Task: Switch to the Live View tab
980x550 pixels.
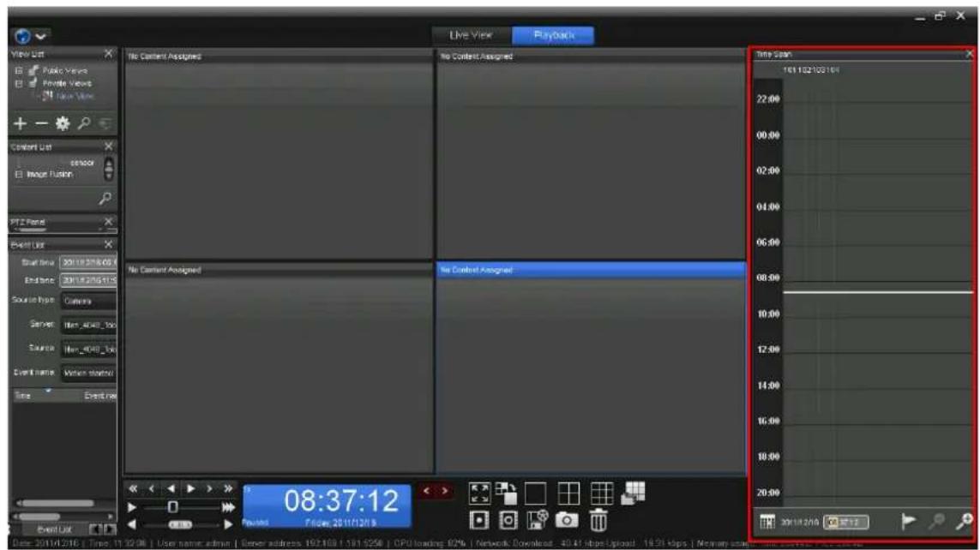Action: point(472,36)
